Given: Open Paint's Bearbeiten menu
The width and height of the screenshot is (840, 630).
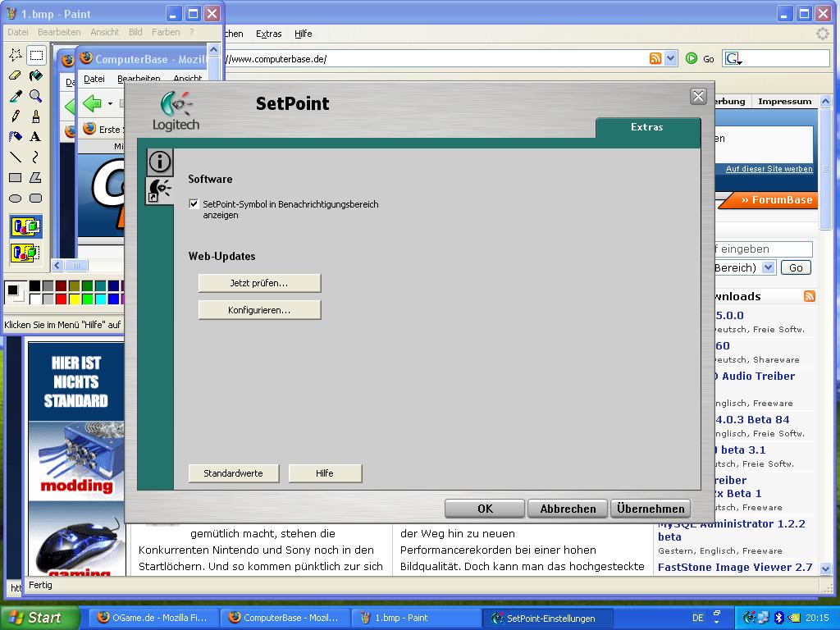Looking at the screenshot, I should point(59,32).
